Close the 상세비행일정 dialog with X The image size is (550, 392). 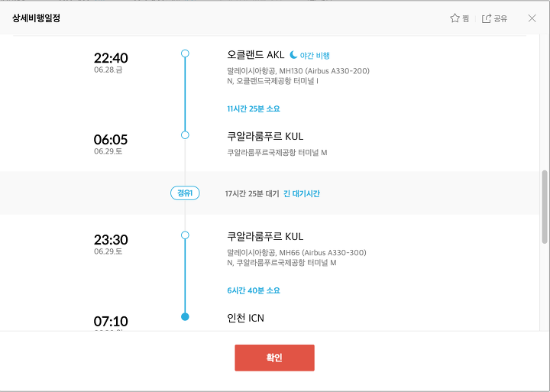point(532,18)
